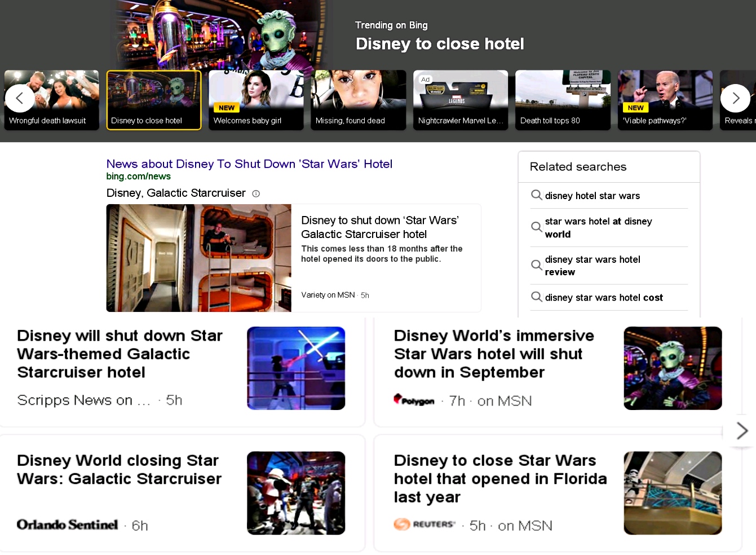Click the Trending on Bing label
756x555 pixels.
391,25
